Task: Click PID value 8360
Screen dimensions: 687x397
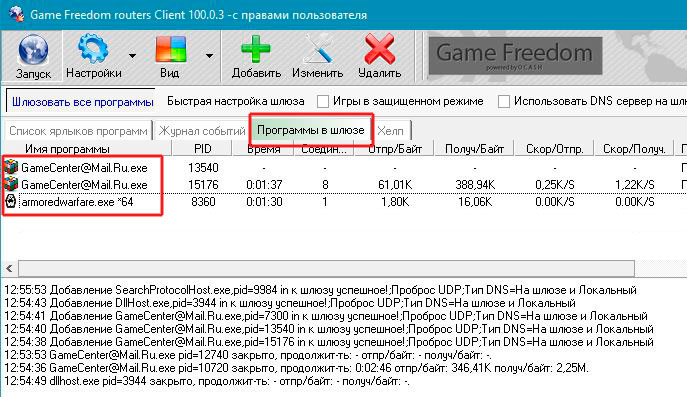Action: 203,202
